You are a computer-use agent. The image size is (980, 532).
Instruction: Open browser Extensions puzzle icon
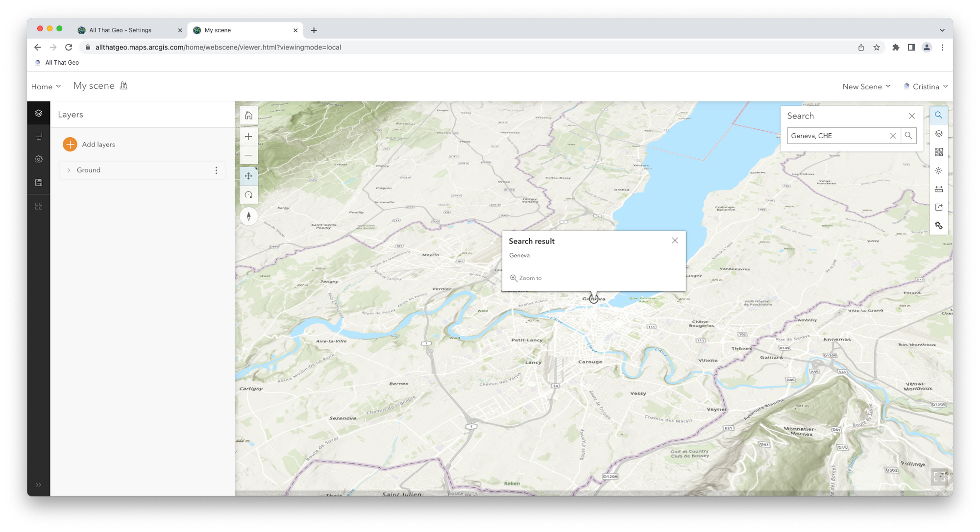click(896, 48)
